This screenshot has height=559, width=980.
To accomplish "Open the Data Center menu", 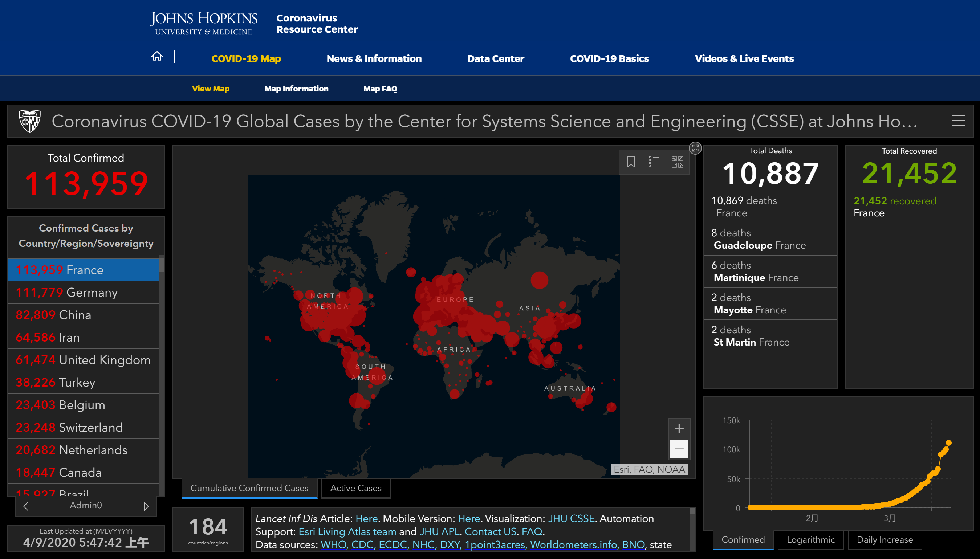I will pyautogui.click(x=496, y=59).
